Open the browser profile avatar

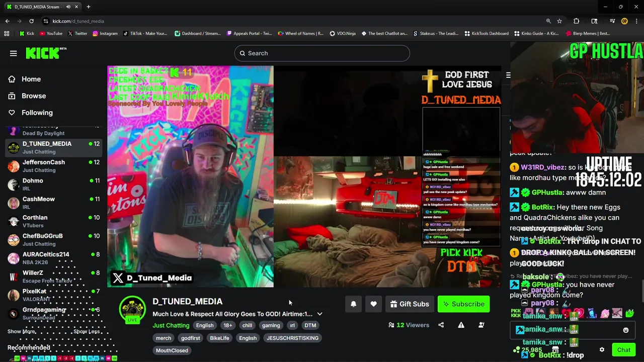(x=624, y=21)
